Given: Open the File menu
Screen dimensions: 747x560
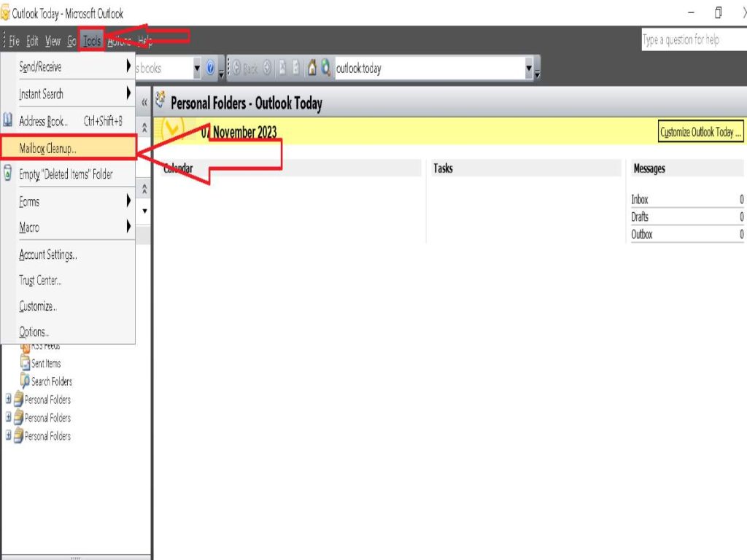Looking at the screenshot, I should coord(15,42).
